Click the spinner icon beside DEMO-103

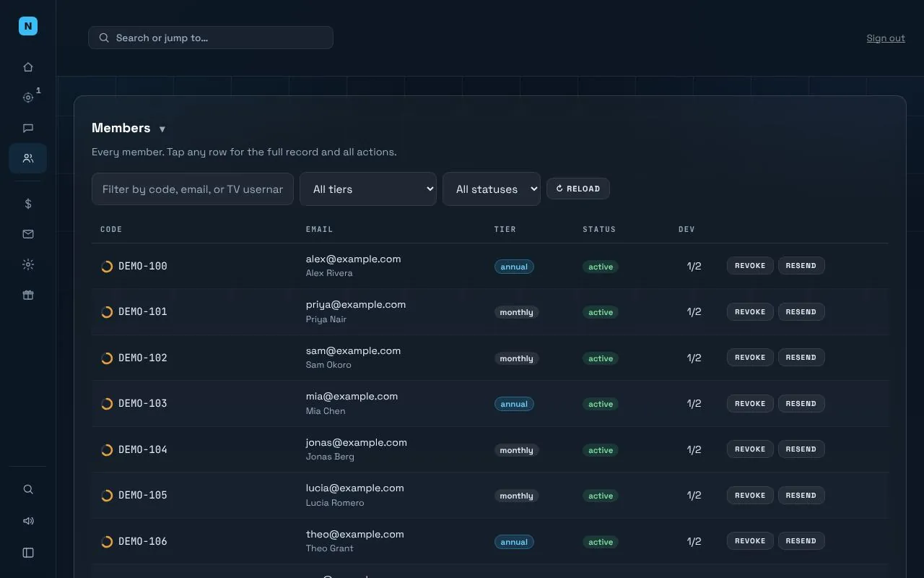coord(107,404)
